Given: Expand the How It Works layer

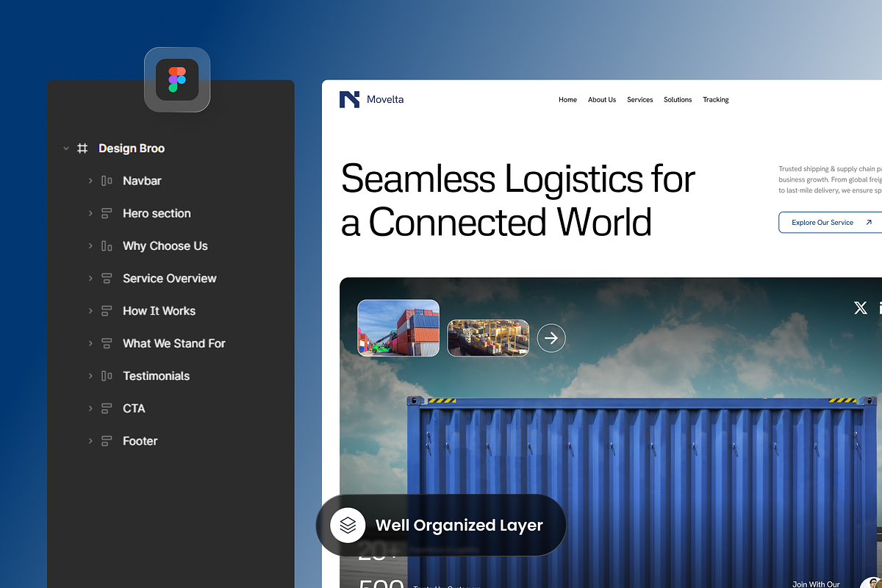Looking at the screenshot, I should click(90, 311).
